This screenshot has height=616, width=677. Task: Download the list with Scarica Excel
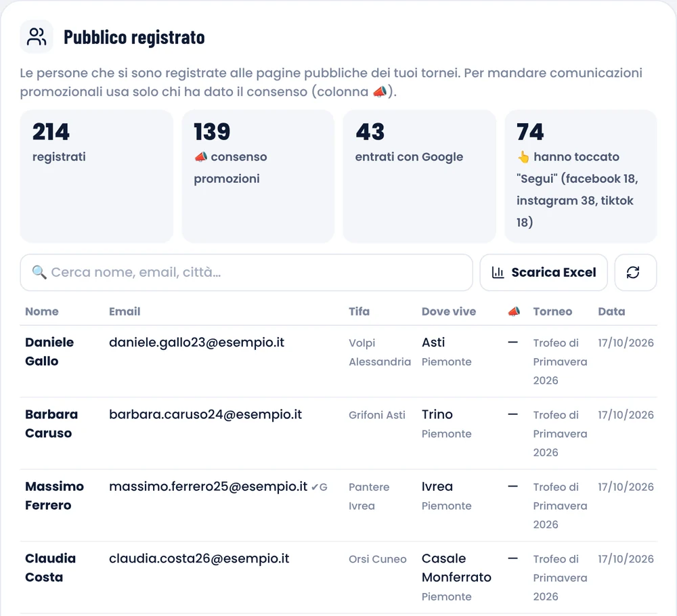pyautogui.click(x=544, y=272)
